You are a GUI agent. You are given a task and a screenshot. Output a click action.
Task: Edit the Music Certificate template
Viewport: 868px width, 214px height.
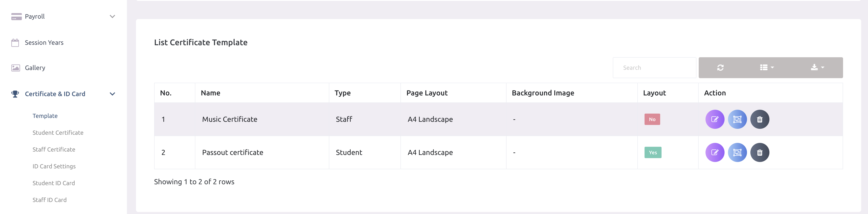pos(715,119)
